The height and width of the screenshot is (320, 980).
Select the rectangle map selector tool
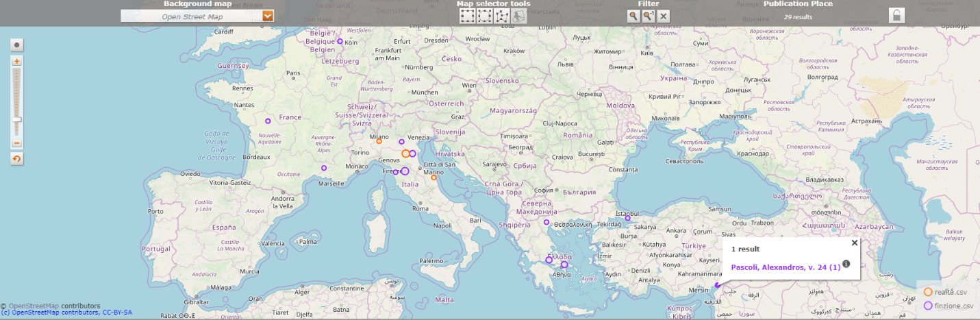[x=468, y=16]
